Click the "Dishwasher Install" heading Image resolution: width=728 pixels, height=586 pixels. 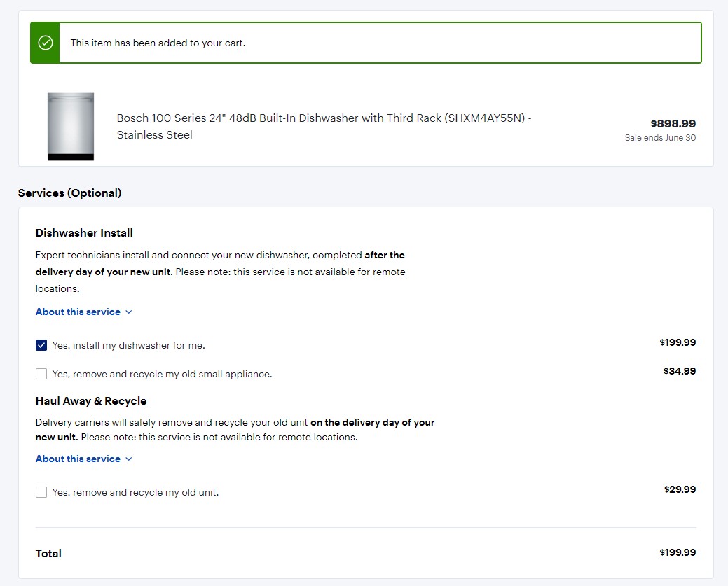[84, 233]
